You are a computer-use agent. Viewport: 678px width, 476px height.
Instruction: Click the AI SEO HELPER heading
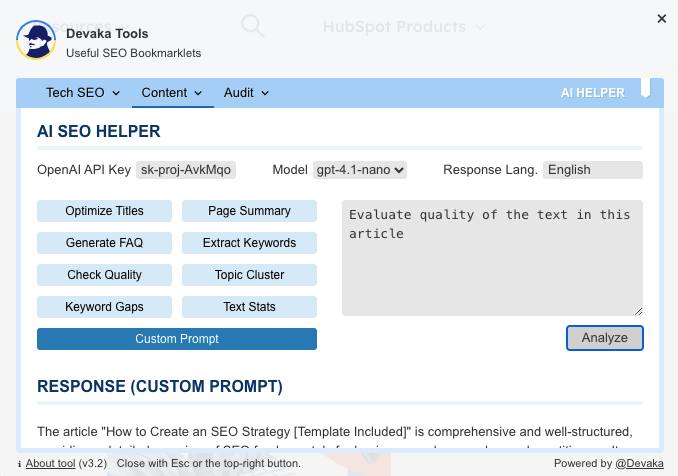click(x=99, y=131)
